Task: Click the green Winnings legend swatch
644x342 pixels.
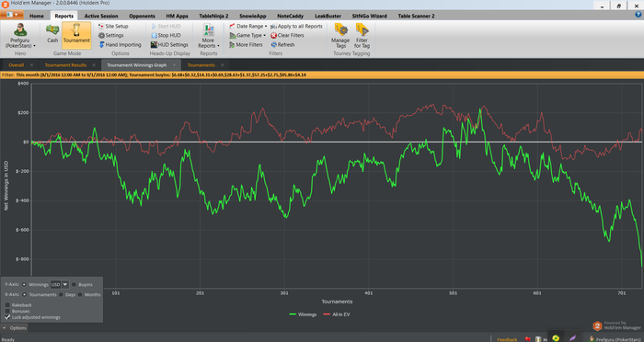Action: click(293, 314)
